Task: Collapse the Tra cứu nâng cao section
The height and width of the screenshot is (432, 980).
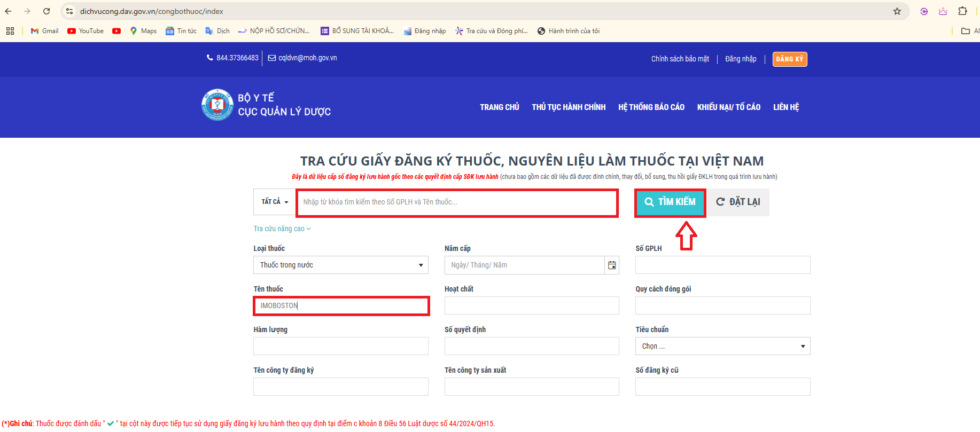Action: tap(282, 229)
